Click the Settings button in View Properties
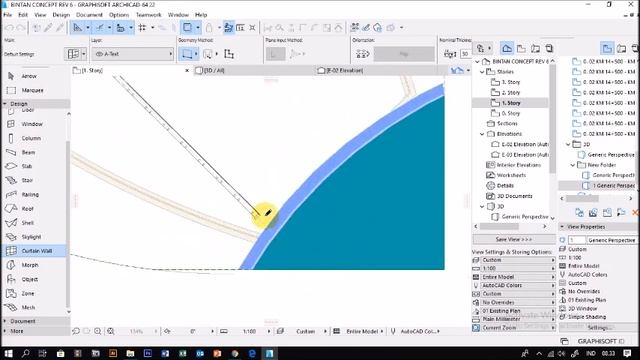This screenshot has height=360, width=640. tap(599, 327)
